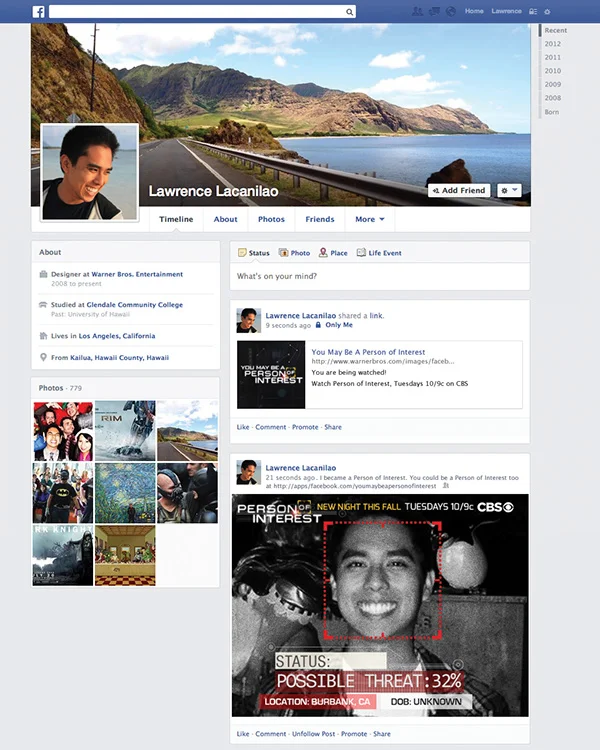
Task: Click Unfollow Post on the second post
Action: (x=313, y=734)
